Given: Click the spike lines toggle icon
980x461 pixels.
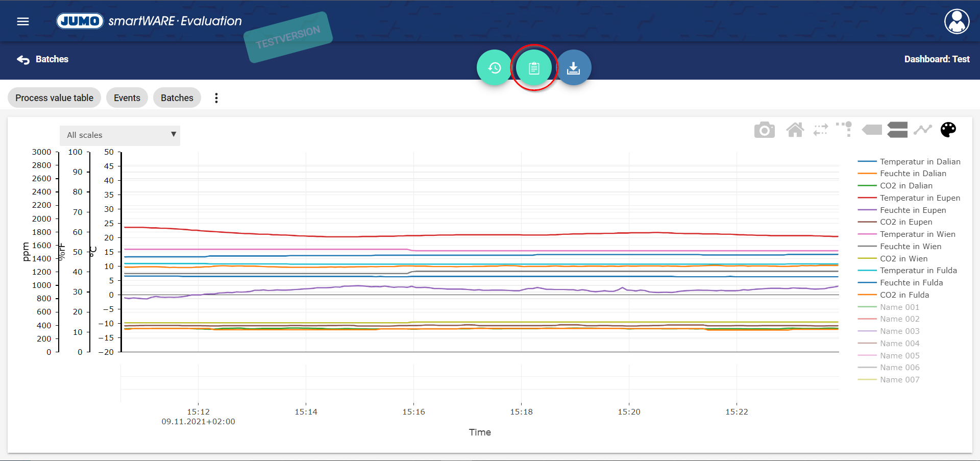Looking at the screenshot, I should [x=844, y=129].
